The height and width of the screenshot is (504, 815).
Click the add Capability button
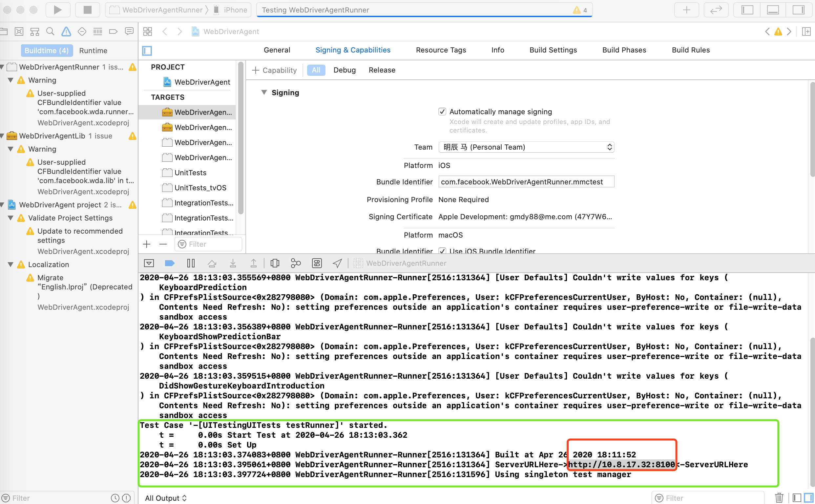coord(274,70)
